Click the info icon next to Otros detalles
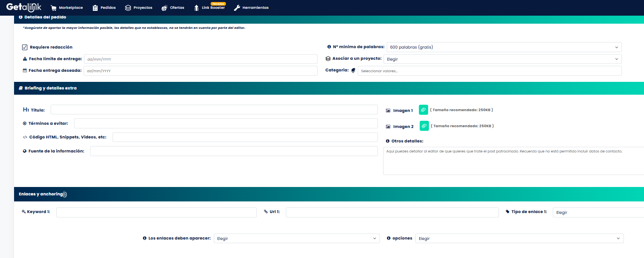The height and width of the screenshot is (258, 644). 388,141
